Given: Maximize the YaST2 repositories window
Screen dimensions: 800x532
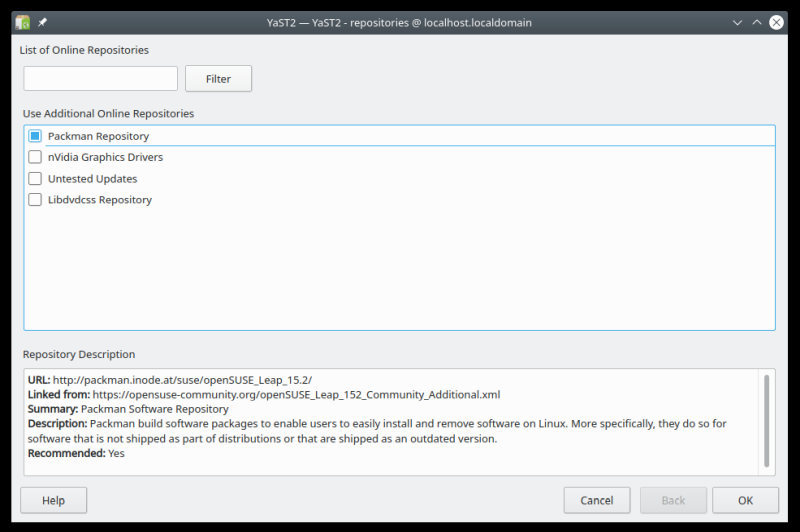Looking at the screenshot, I should (x=756, y=22).
